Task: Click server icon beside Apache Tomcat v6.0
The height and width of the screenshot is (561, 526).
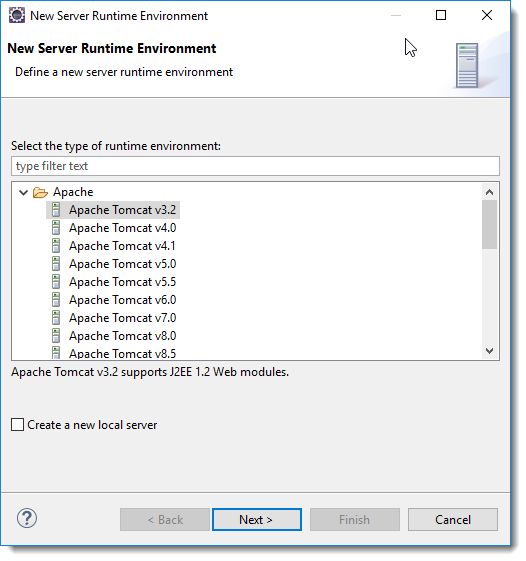Action: point(56,300)
